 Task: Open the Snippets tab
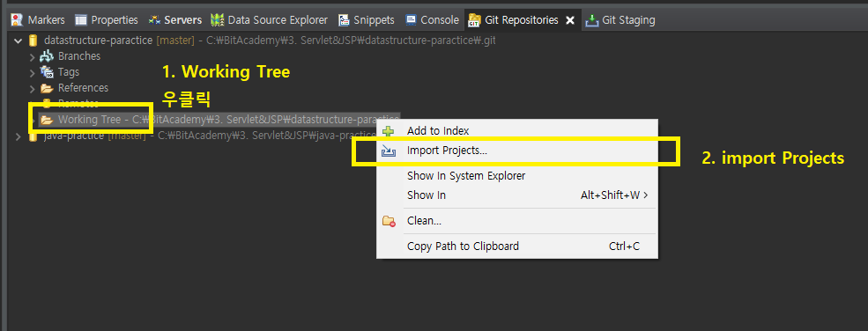click(x=367, y=20)
